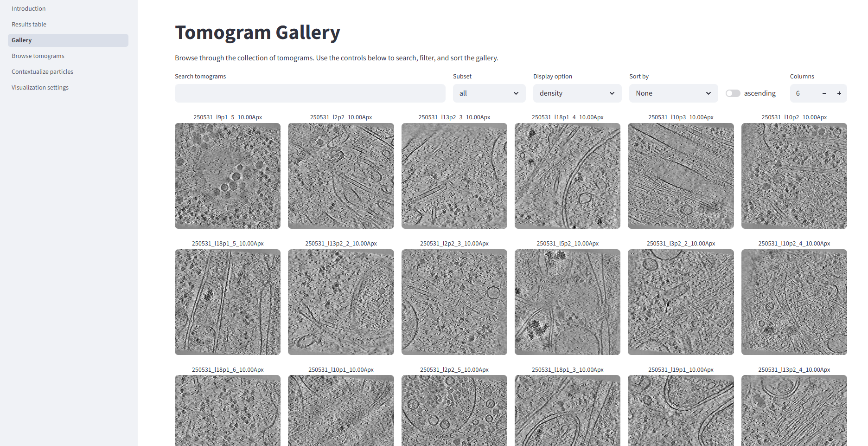Click caption text '250531_l18p1_6_10.00Apx'

pyautogui.click(x=228, y=370)
